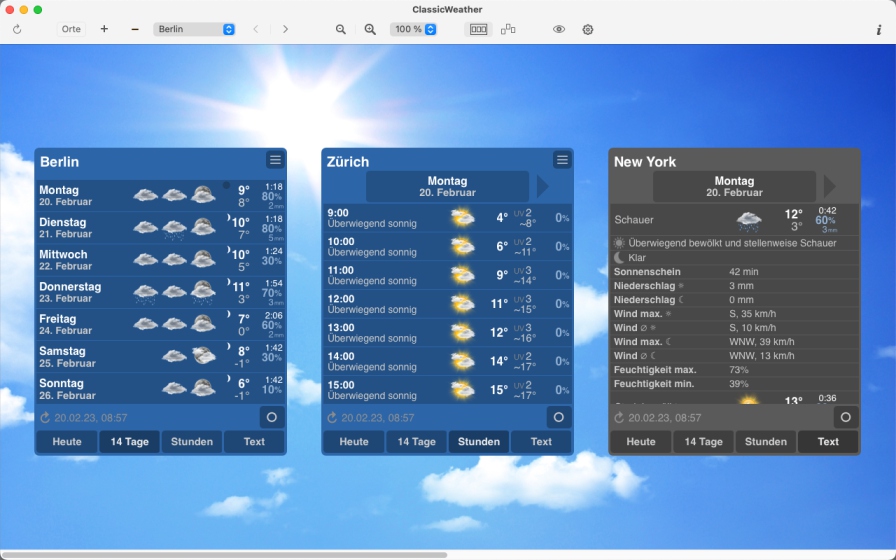Select the Montag 20. Februar row in Berlin
896x560 pixels.
pyautogui.click(x=161, y=195)
